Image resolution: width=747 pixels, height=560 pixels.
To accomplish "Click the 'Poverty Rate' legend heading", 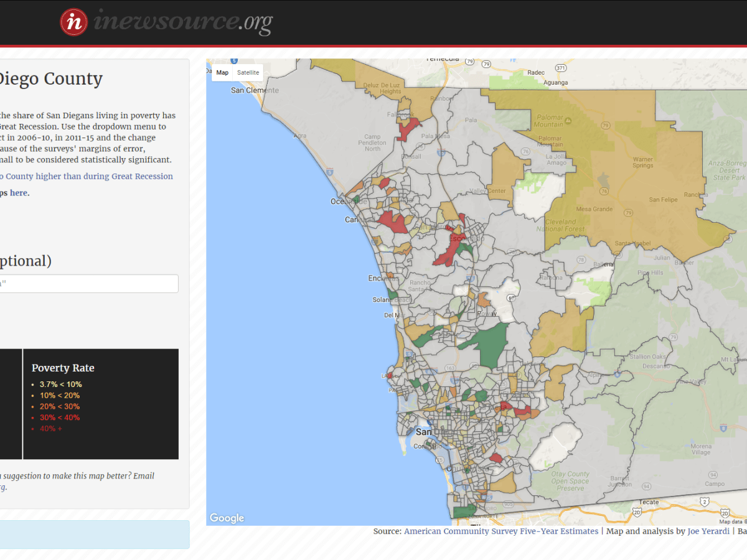I will click(x=63, y=368).
